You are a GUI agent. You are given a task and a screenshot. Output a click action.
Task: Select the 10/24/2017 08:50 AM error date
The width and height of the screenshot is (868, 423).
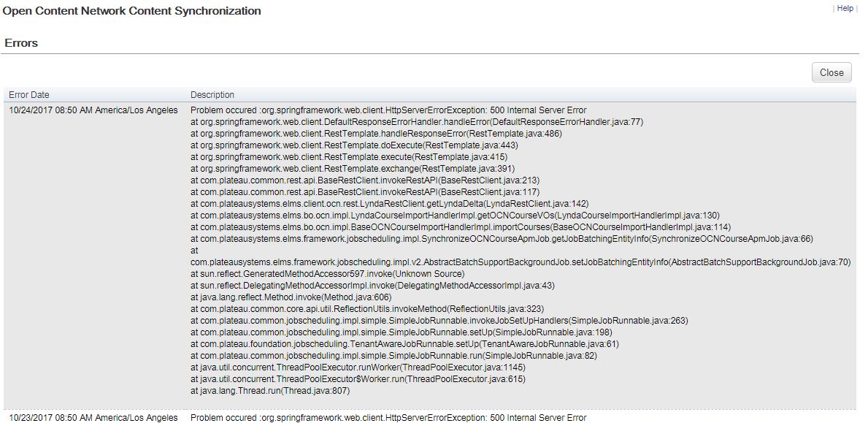[93, 110]
